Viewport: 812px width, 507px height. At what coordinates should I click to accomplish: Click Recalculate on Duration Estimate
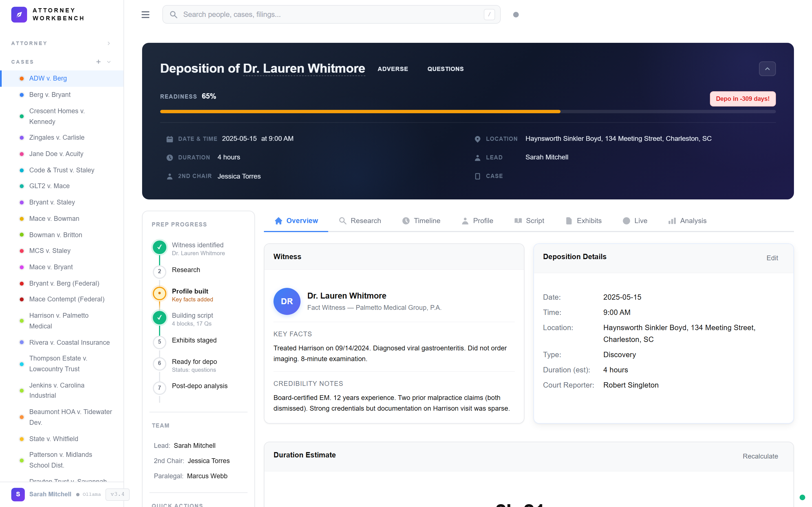pos(760,456)
